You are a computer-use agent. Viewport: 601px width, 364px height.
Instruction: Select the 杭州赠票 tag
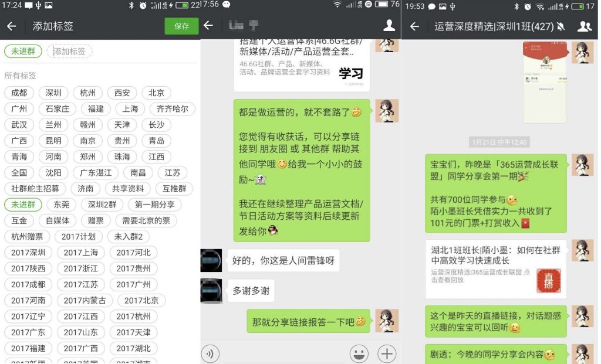tap(27, 237)
